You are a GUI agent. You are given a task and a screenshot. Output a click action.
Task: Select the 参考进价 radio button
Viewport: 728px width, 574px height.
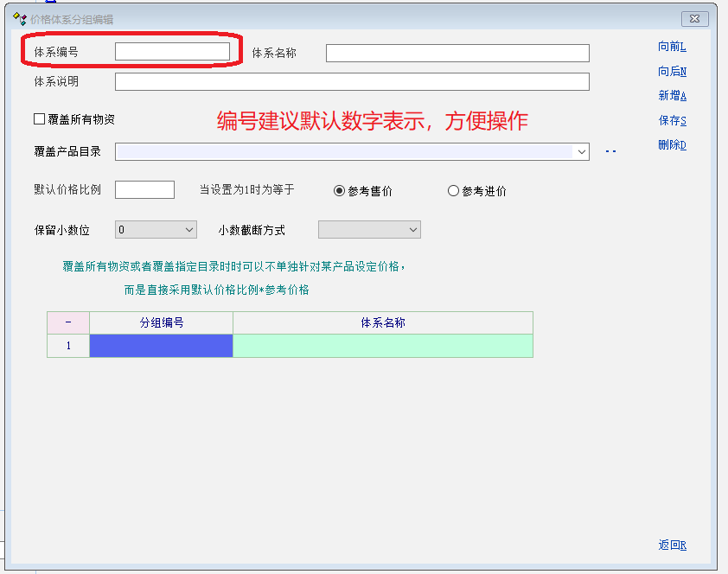(453, 191)
